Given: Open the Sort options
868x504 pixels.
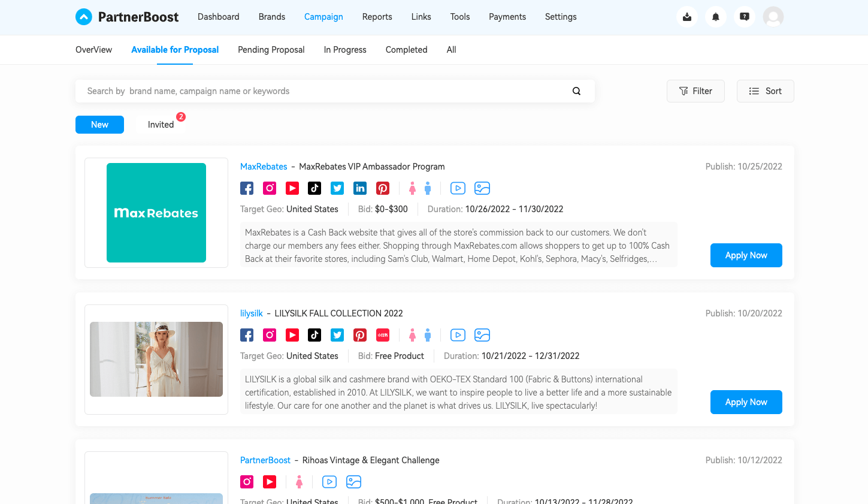Looking at the screenshot, I should [x=765, y=91].
